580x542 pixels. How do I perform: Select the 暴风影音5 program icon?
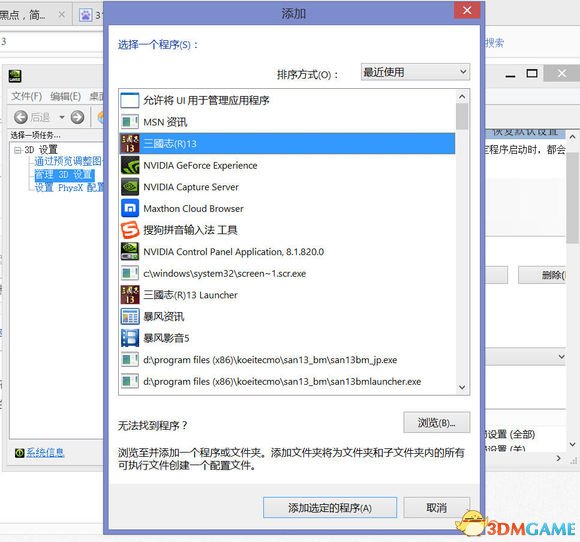point(130,338)
